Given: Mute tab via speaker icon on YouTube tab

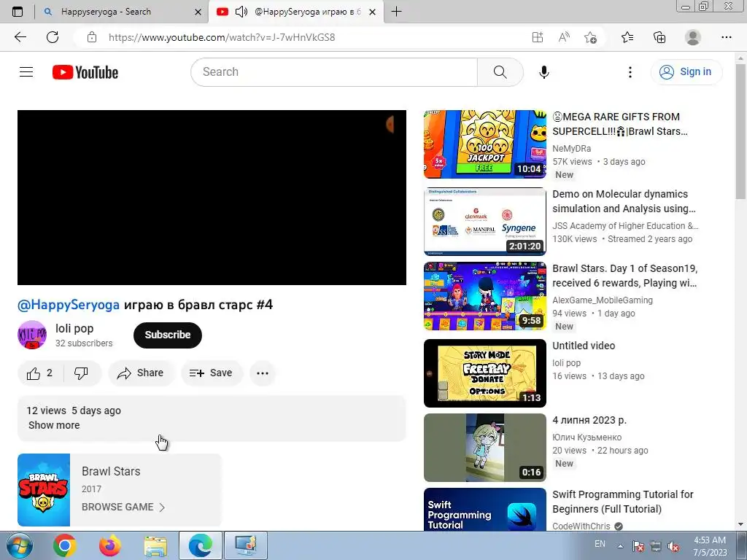Looking at the screenshot, I should (241, 12).
